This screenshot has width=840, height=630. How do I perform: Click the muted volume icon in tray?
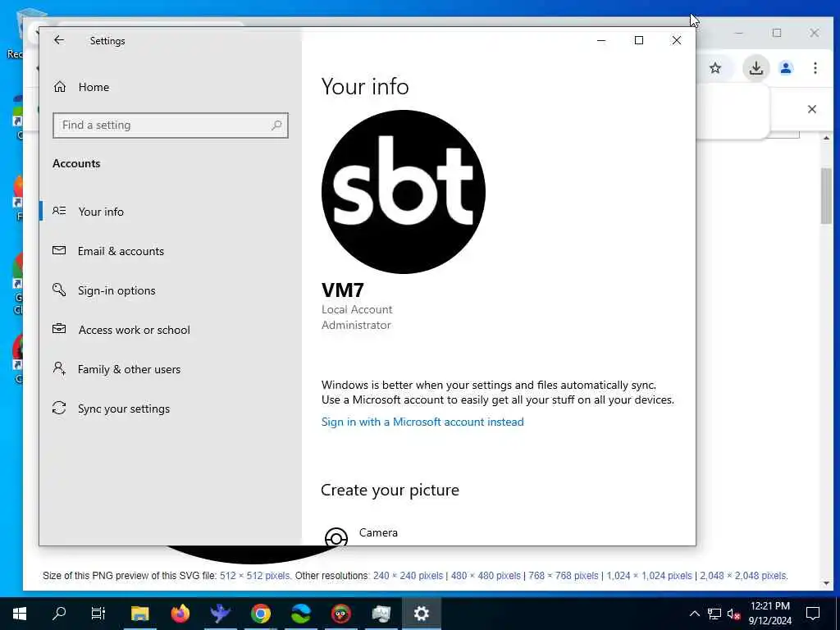click(x=734, y=614)
